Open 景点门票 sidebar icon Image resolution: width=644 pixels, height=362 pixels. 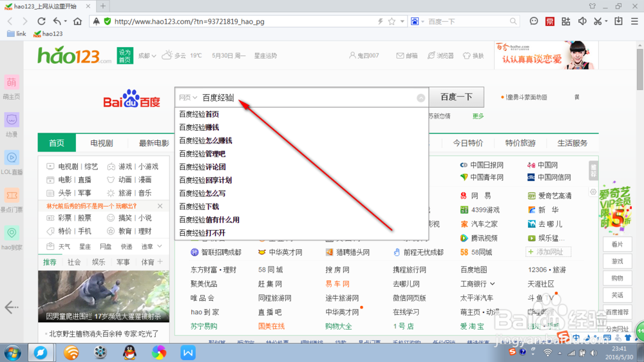coord(12,201)
